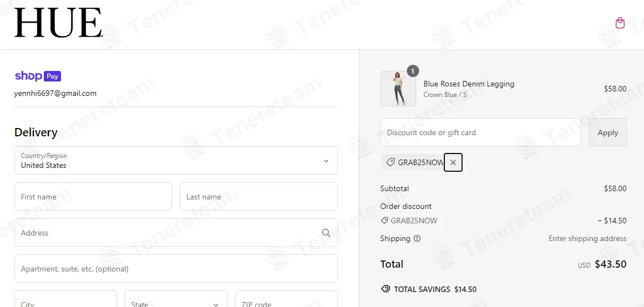
Task: Click the City input field
Action: point(65,299)
